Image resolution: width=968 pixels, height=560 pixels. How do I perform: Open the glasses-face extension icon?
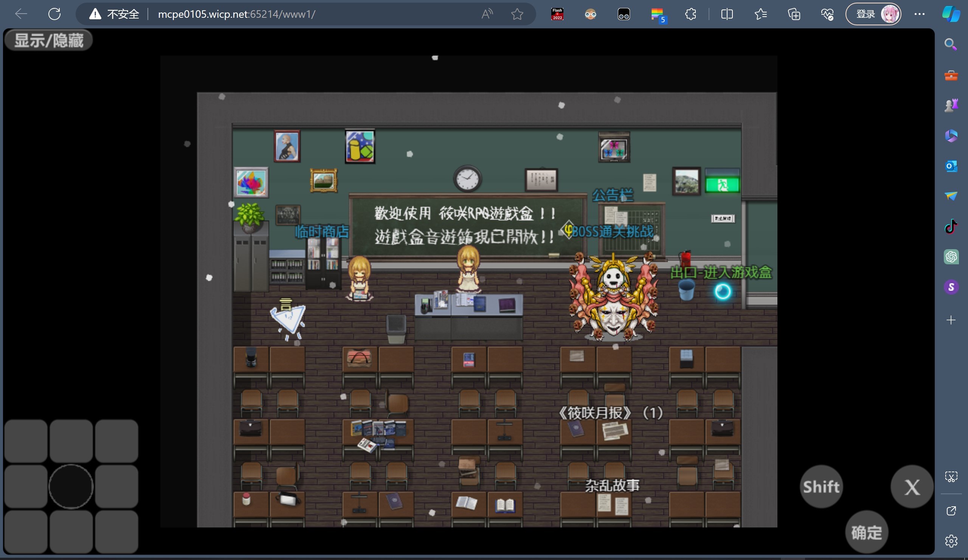click(590, 14)
